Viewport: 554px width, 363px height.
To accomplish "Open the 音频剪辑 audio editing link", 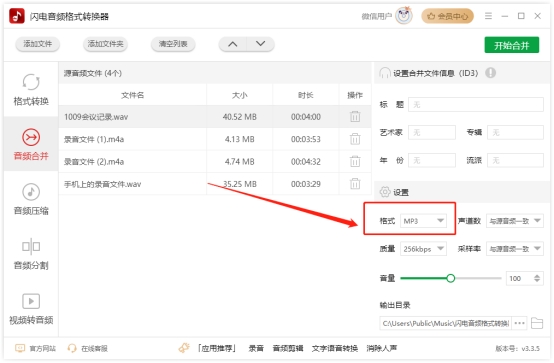I will 288,349.
